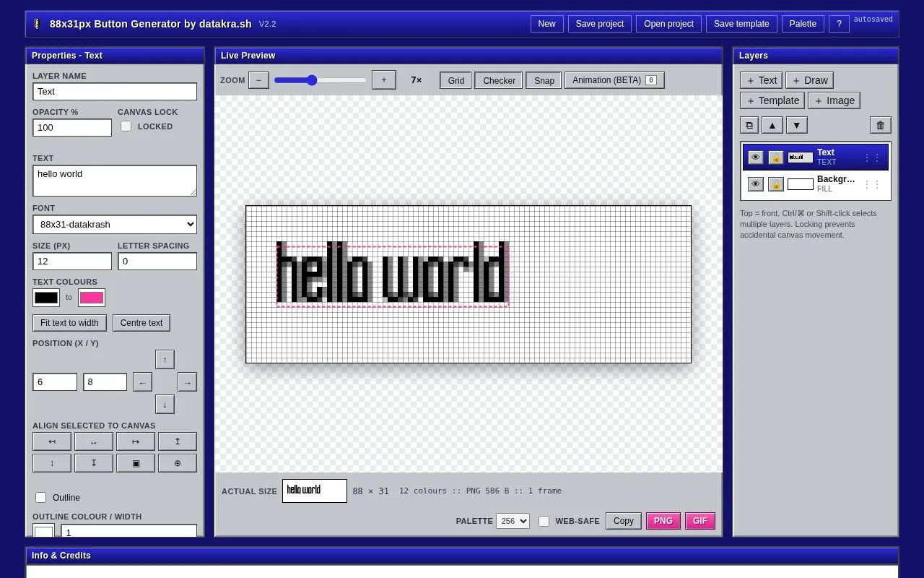Add a new Draw layer
The width and height of the screenshot is (924, 578).
point(809,80)
